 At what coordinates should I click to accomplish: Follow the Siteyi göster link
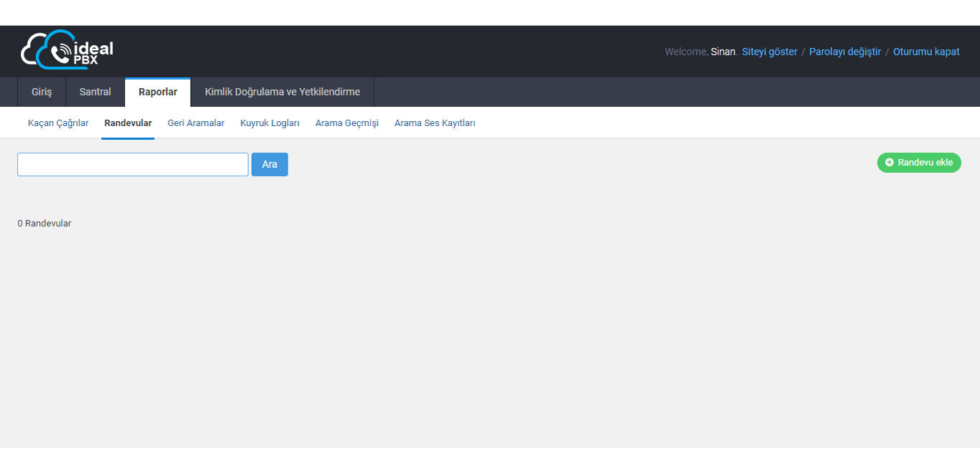[769, 52]
